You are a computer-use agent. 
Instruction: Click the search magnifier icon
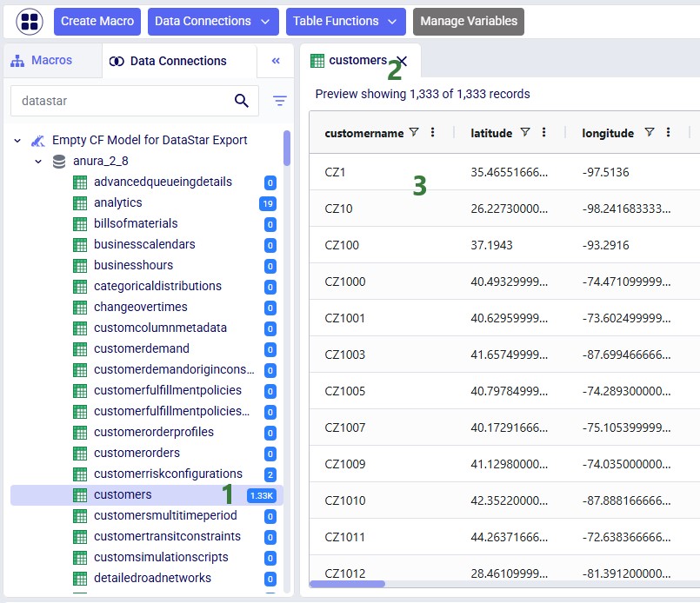click(x=242, y=101)
